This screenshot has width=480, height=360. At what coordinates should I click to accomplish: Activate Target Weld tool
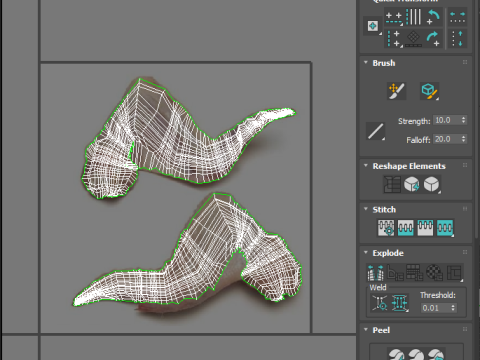point(379,303)
